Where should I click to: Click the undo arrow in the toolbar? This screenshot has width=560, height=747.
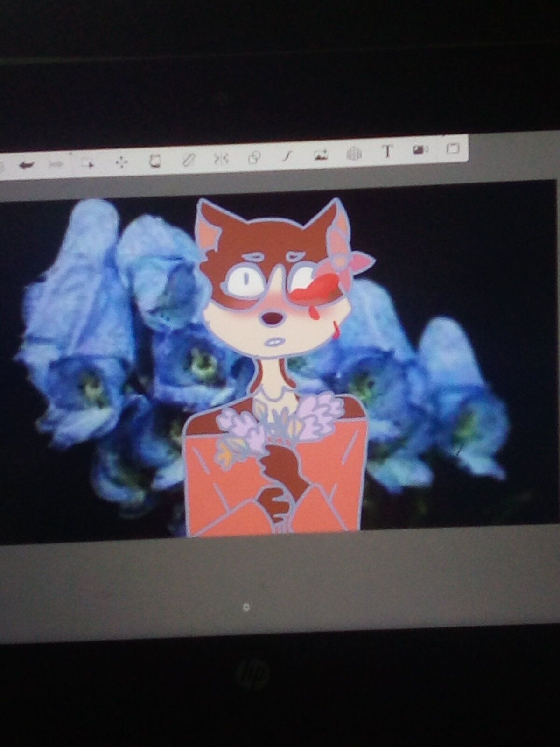click(26, 165)
